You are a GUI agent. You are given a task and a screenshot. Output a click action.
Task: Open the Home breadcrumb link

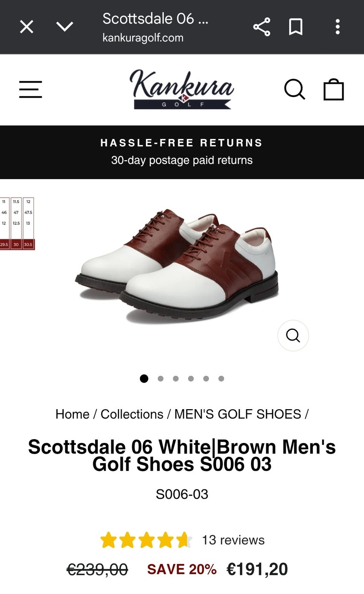click(x=72, y=414)
